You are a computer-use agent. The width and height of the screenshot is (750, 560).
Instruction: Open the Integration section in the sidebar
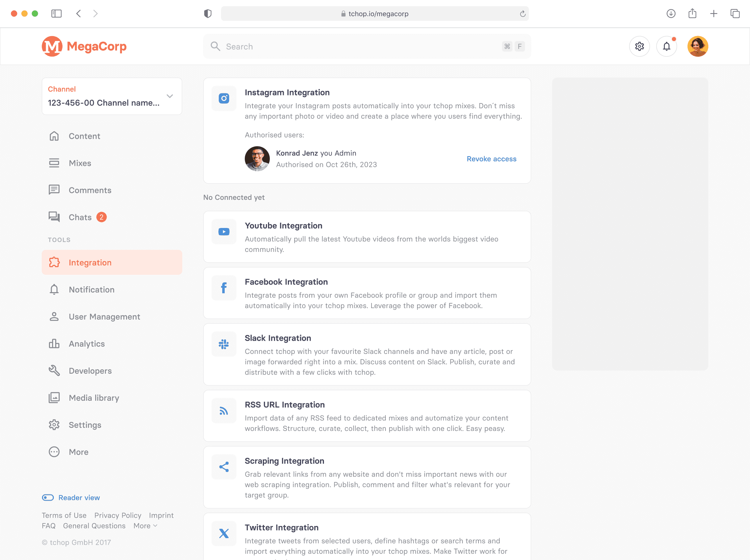(90, 262)
